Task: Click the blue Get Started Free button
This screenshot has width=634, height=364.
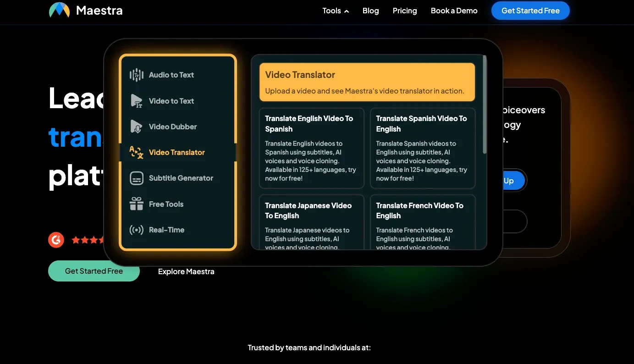Action: pos(530,11)
